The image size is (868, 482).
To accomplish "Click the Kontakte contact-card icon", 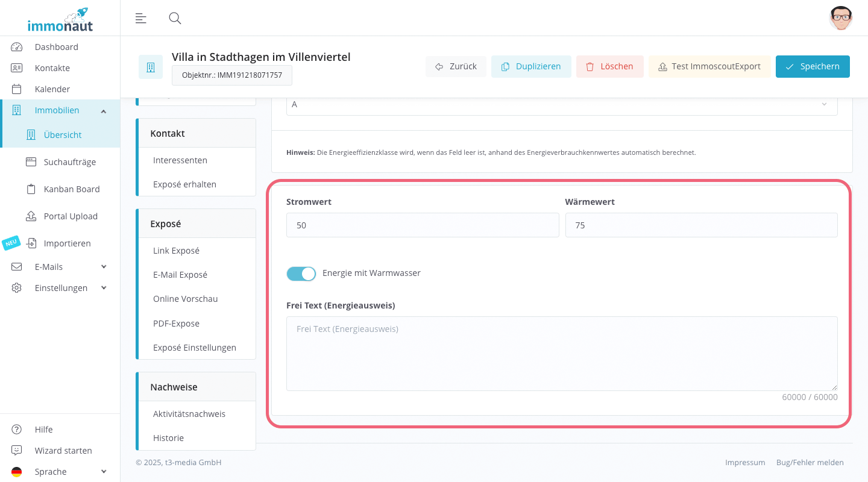I will click(x=17, y=68).
